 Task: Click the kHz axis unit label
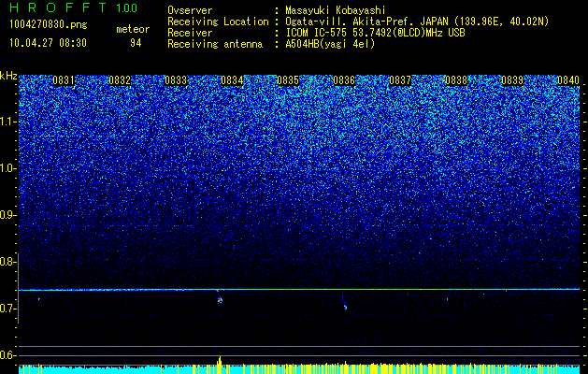click(8, 76)
